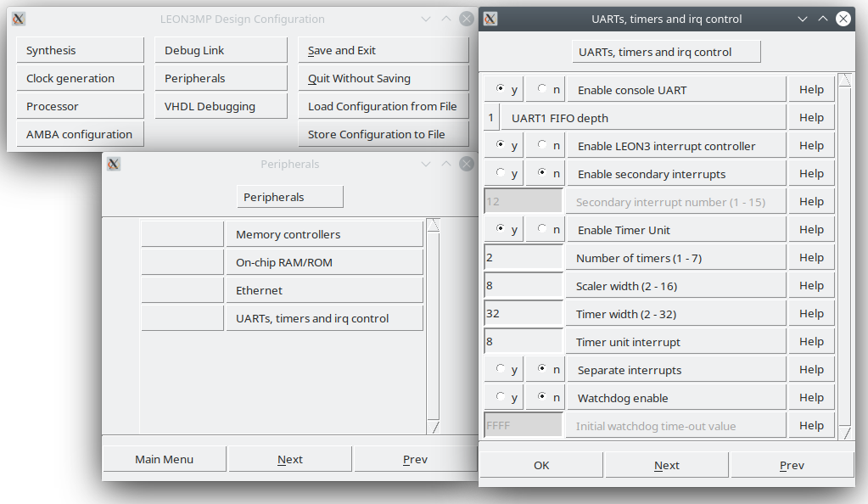The image size is (868, 504).
Task: Open Help for Timer unit interrupt
Action: (x=811, y=342)
